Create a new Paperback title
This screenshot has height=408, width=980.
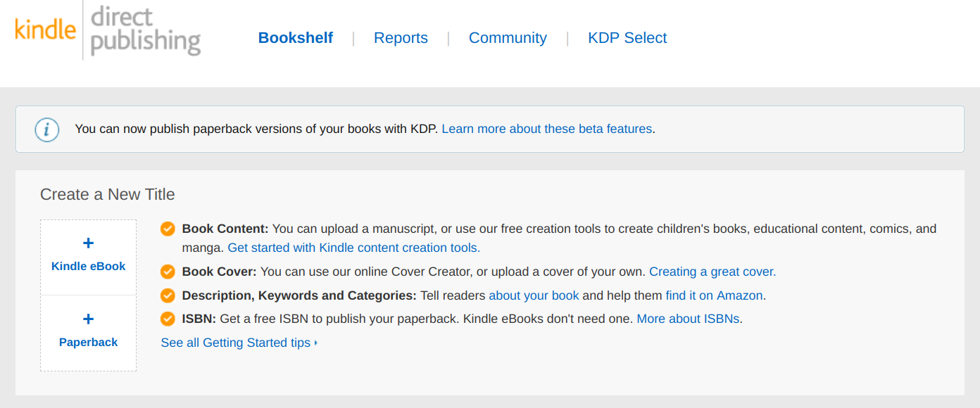[x=89, y=333]
